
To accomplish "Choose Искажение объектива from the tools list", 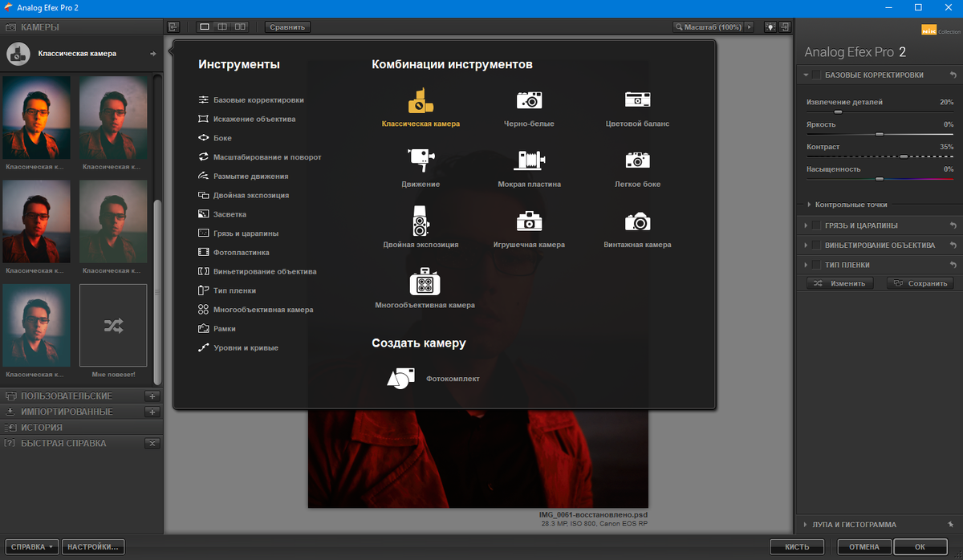I will coord(246,119).
